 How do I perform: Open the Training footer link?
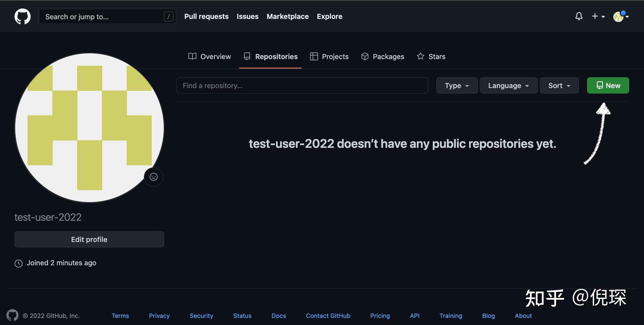(451, 316)
